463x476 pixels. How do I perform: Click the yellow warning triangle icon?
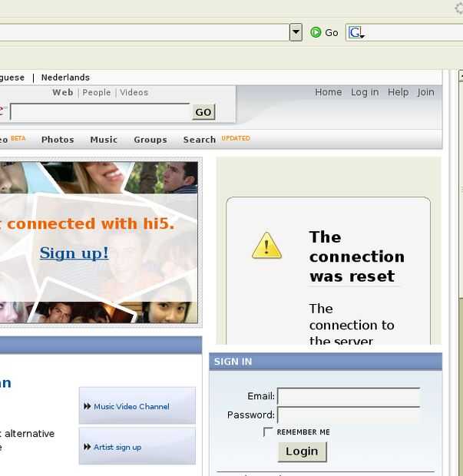click(x=266, y=245)
